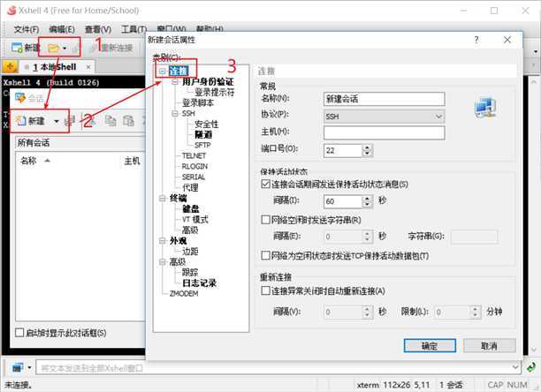The width and height of the screenshot is (541, 392).
Task: Open the 编辑(E) menu
Action: click(x=62, y=29)
